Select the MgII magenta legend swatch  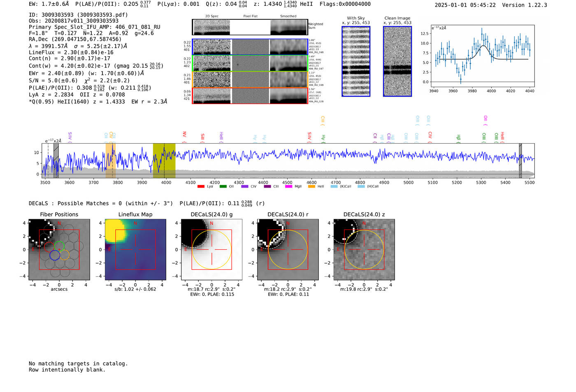289,186
